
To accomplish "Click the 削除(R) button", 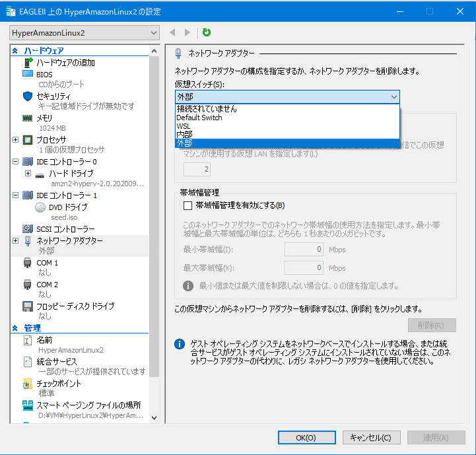I will click(x=432, y=326).
